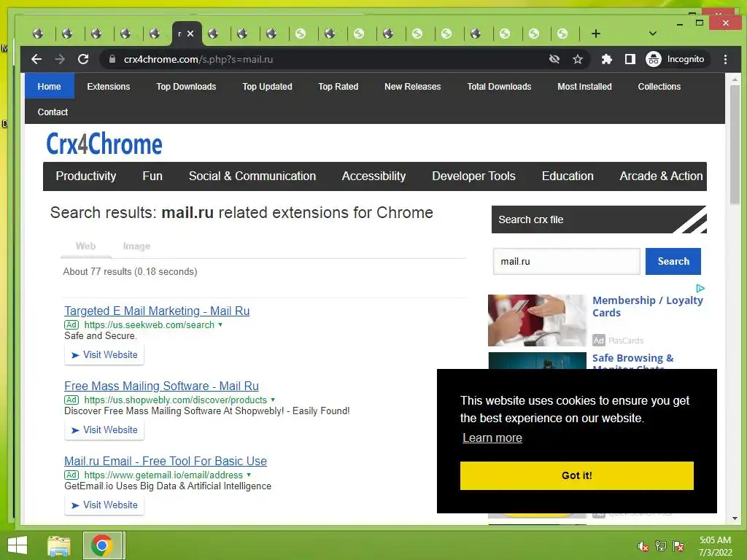Switch to the Image results tab

[136, 246]
